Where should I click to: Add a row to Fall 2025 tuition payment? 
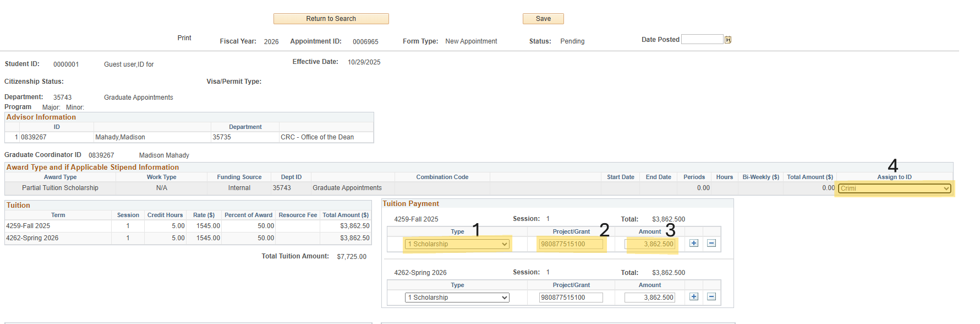(x=694, y=243)
